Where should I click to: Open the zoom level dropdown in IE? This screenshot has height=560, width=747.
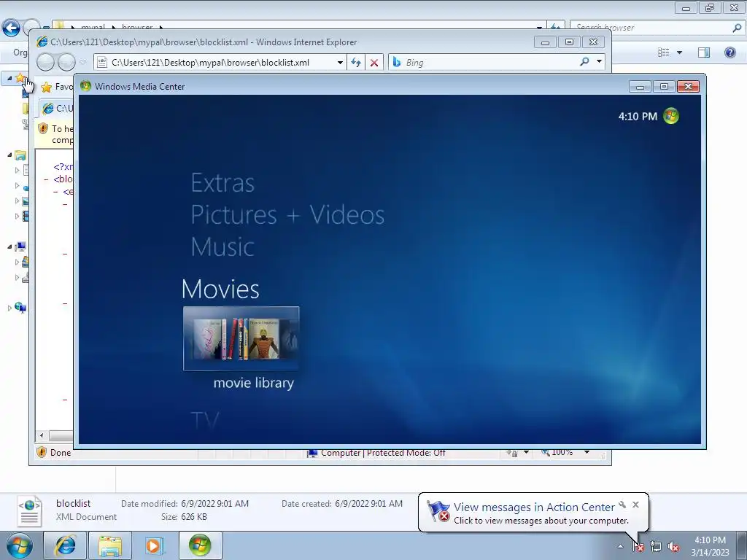pyautogui.click(x=587, y=452)
